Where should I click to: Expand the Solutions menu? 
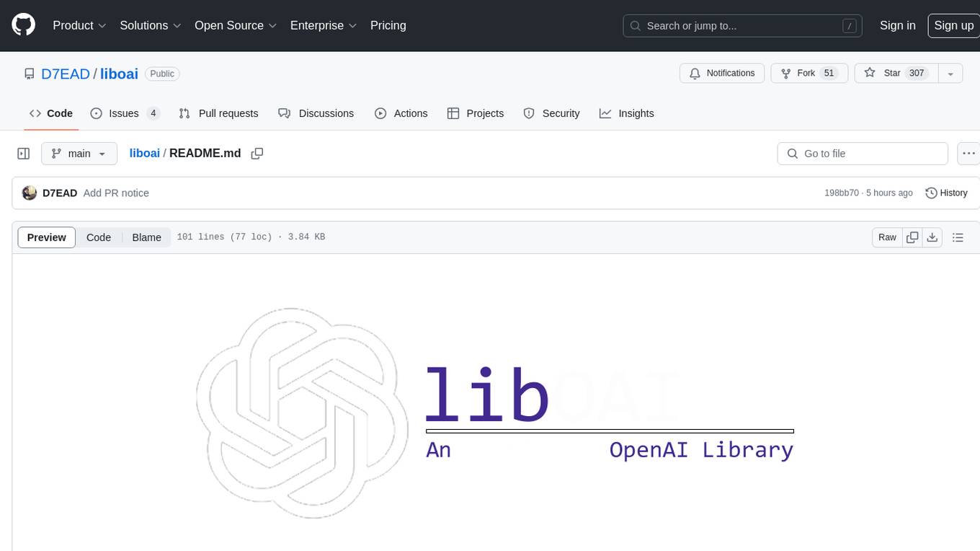[x=151, y=25]
